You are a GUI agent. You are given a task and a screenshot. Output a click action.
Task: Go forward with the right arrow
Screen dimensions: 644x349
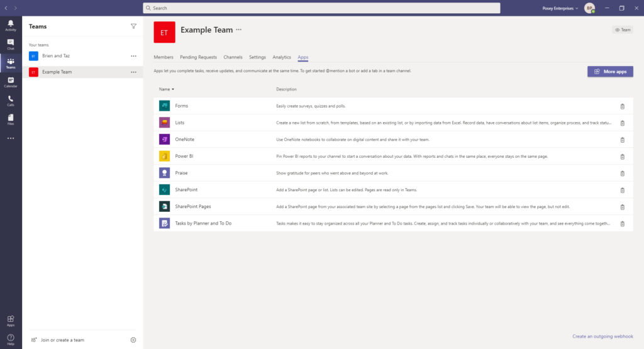pyautogui.click(x=16, y=8)
